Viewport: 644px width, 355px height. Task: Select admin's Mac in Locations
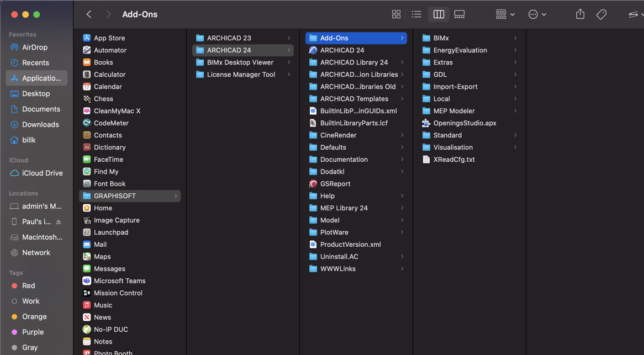point(36,206)
